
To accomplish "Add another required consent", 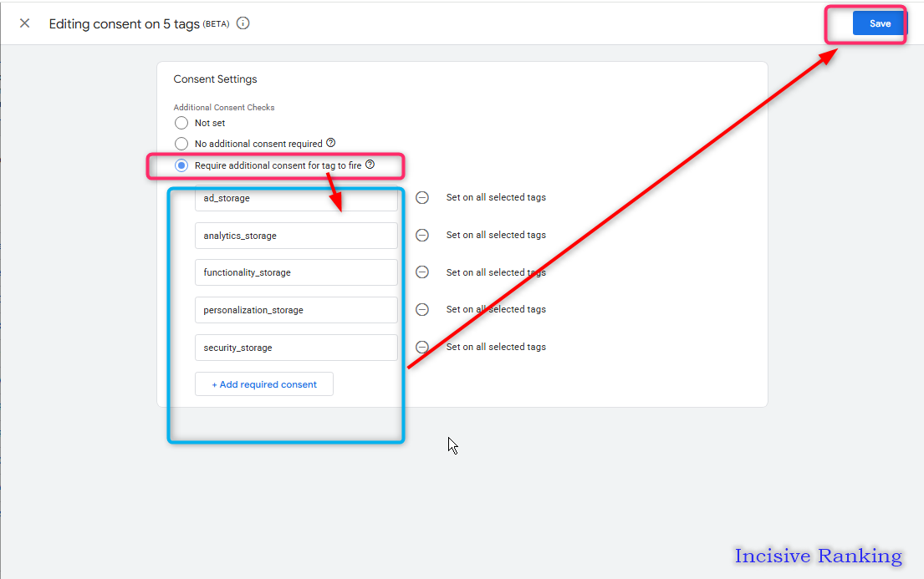I will tap(264, 384).
